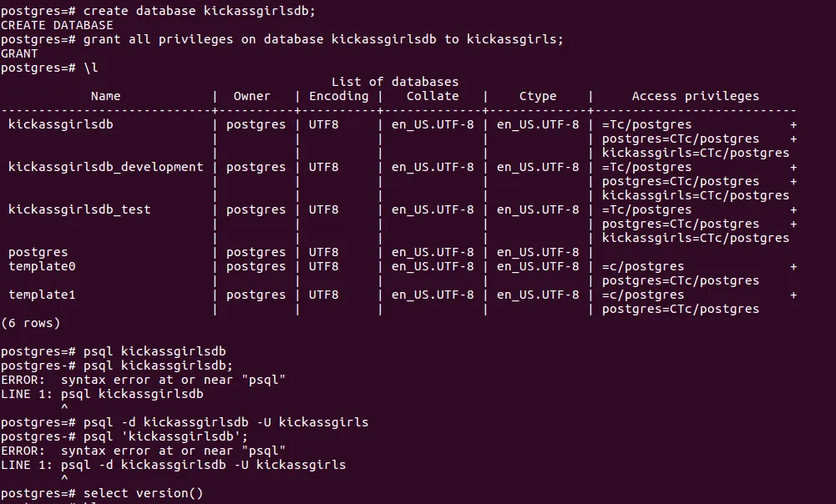The height and width of the screenshot is (504, 836).
Task: Click the 'Encoding' column header
Action: tap(338, 96)
